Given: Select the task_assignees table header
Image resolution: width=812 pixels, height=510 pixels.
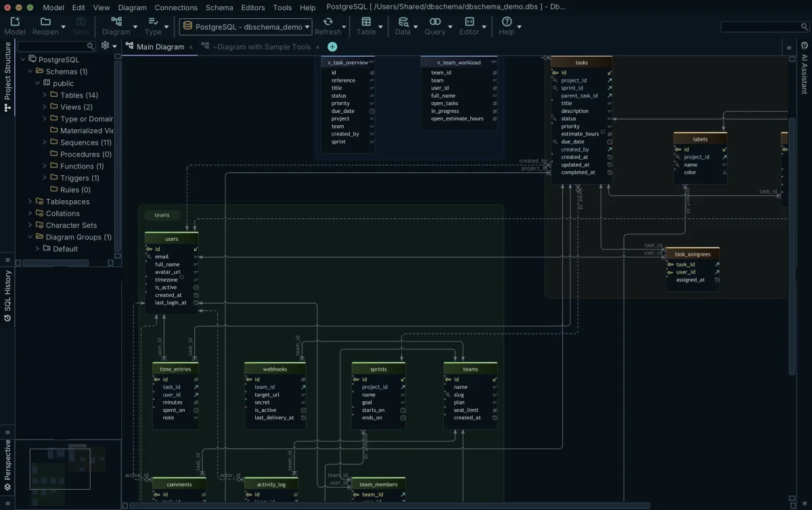Looking at the screenshot, I should click(x=693, y=254).
